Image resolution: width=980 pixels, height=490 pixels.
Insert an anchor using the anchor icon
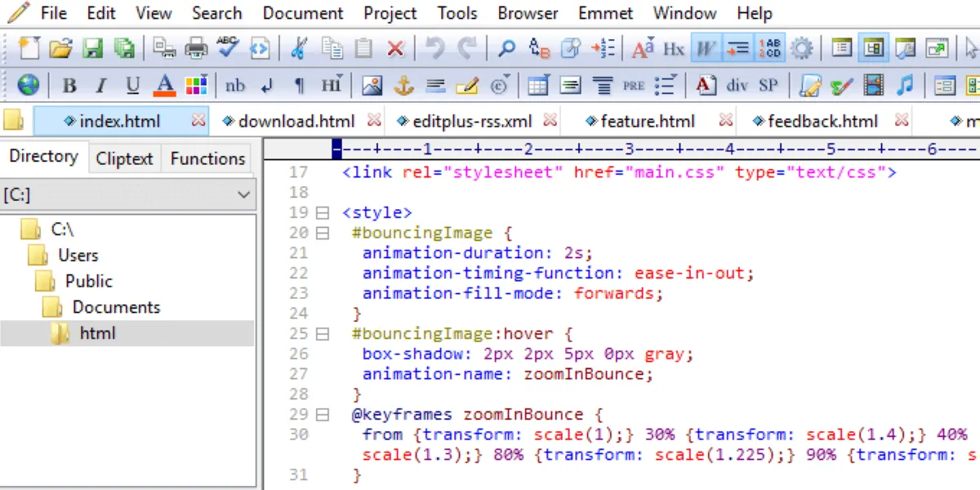coord(404,85)
